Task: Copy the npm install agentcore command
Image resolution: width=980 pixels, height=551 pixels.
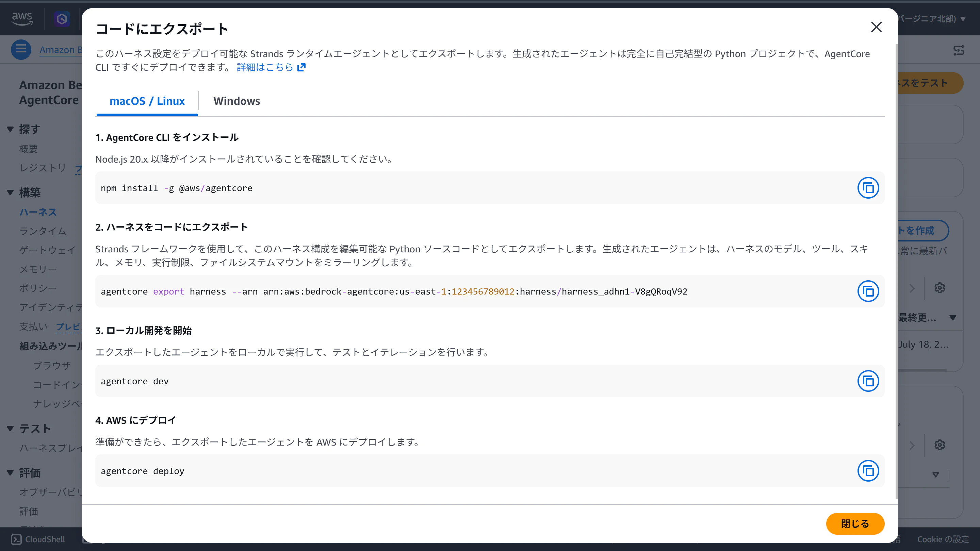Action: (x=868, y=188)
